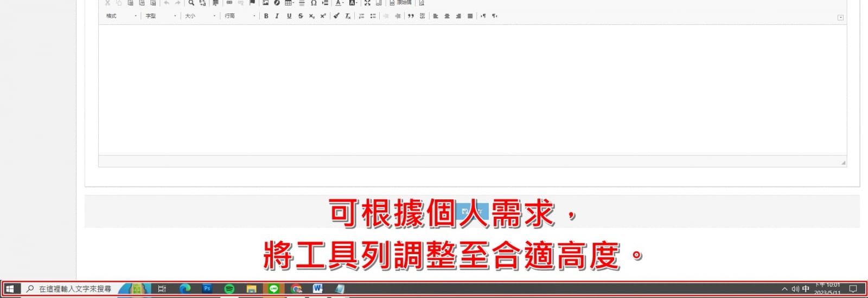Toggle bold formatting in the editor
The width and height of the screenshot is (868, 298).
pos(266,16)
